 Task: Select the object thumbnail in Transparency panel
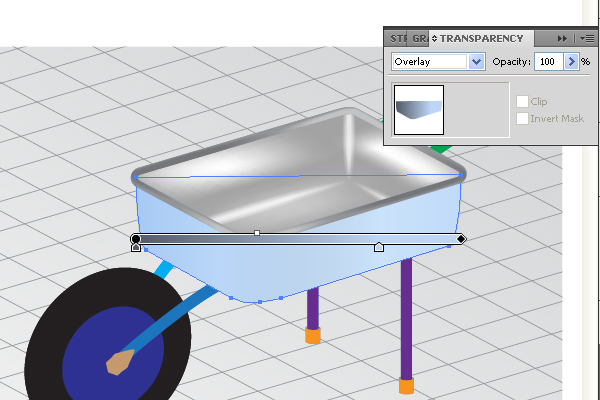click(419, 110)
